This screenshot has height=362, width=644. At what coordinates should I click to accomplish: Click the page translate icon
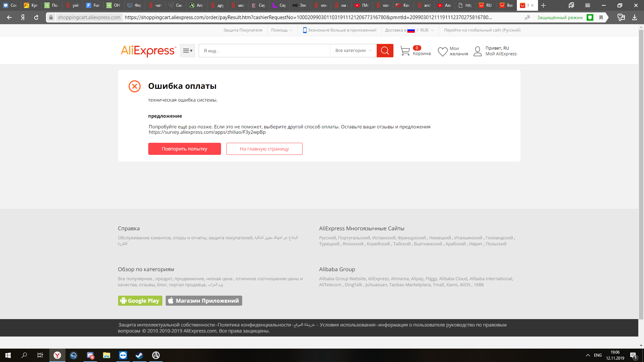[x=527, y=17]
